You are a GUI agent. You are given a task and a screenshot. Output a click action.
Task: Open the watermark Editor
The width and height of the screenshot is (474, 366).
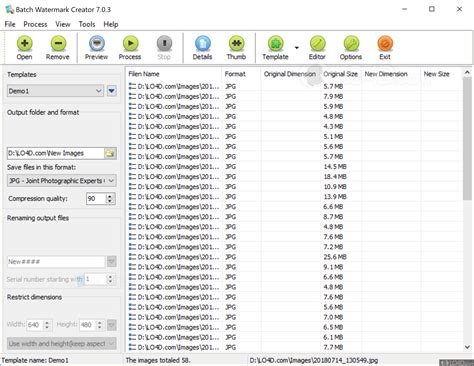point(317,48)
